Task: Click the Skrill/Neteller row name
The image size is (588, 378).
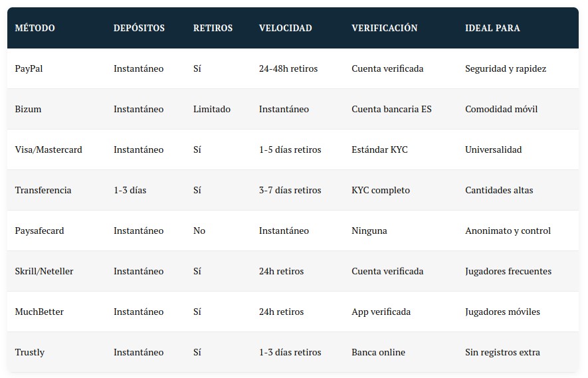Action: [x=44, y=271]
